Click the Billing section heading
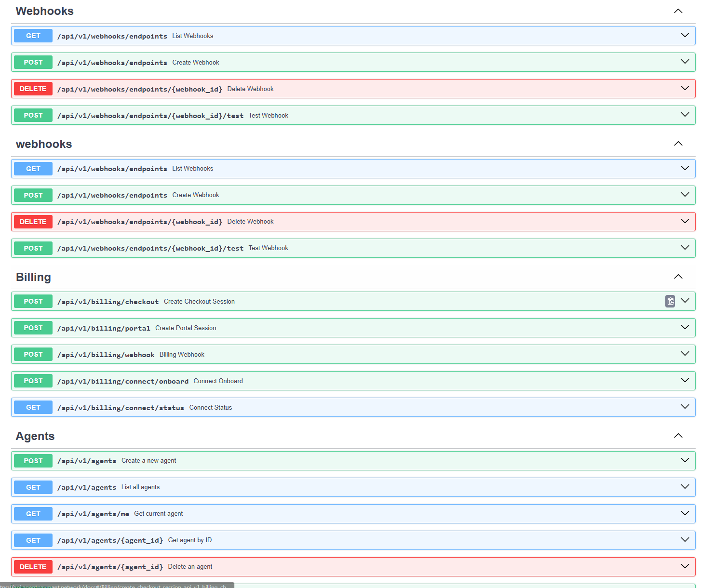Image resolution: width=713 pixels, height=588 pixels. [33, 277]
